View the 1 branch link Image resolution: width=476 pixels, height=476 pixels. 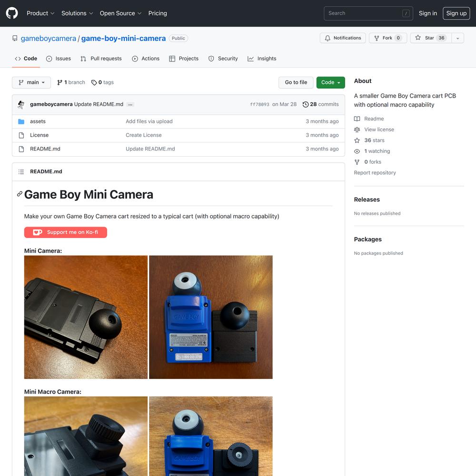(71, 82)
